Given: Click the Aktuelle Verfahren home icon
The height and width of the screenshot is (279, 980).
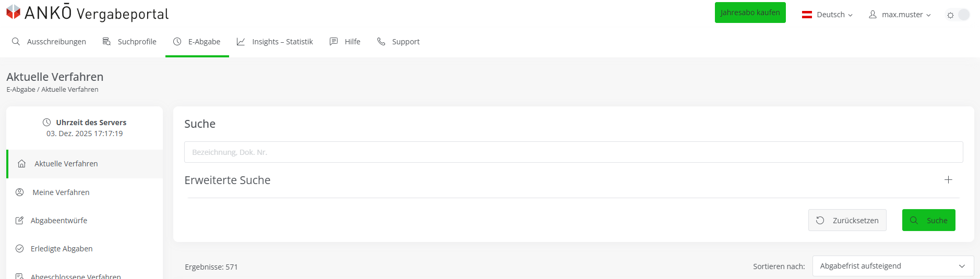Looking at the screenshot, I should coord(21,164).
